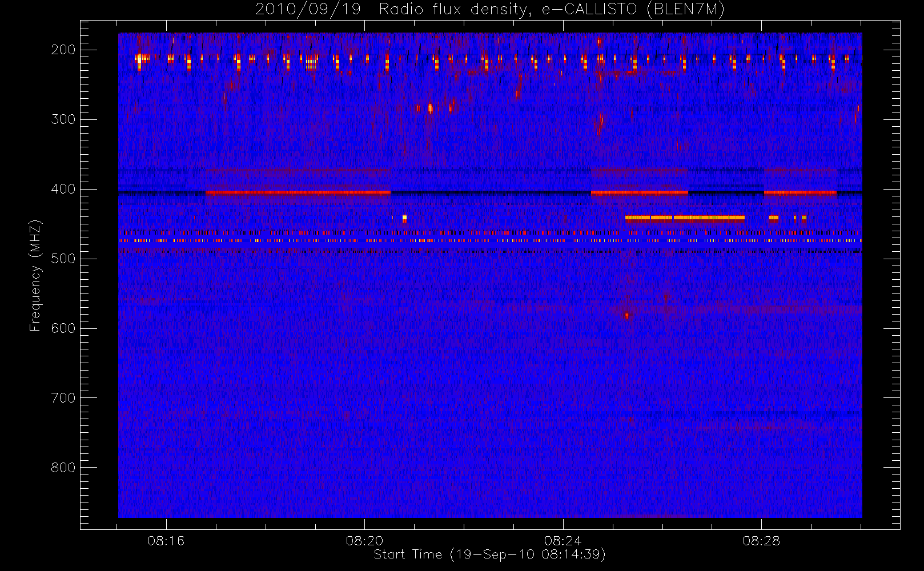Click the 700 frequency axis label

[63, 398]
